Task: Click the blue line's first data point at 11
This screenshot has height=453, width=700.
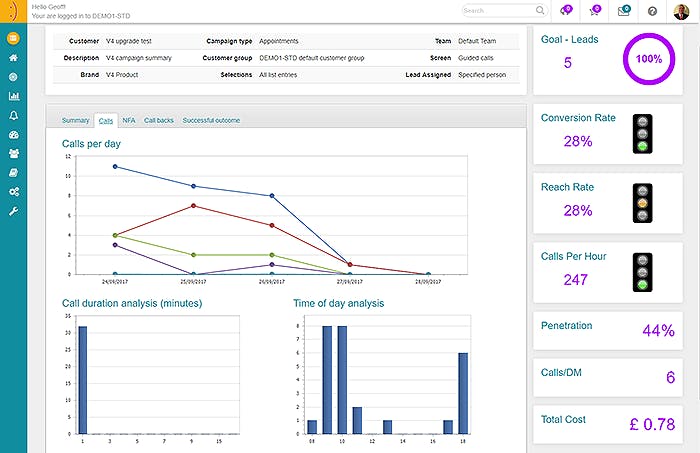Action: click(115, 166)
